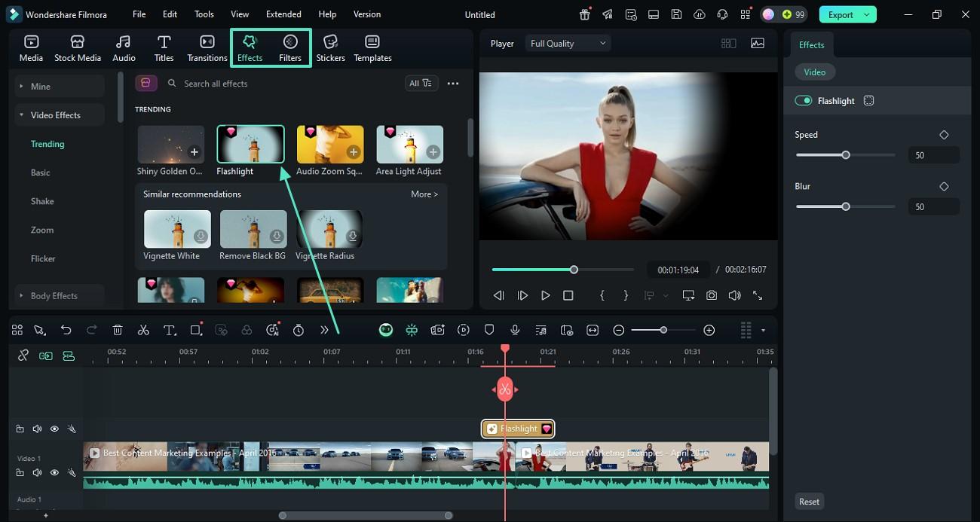The image size is (980, 522).
Task: Open the Titles tab
Action: pyautogui.click(x=164, y=48)
